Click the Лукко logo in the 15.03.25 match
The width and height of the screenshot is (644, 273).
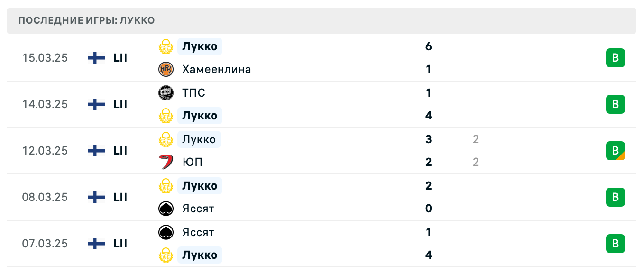coord(166,46)
